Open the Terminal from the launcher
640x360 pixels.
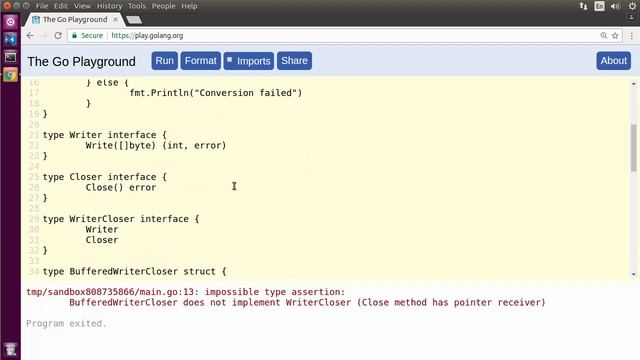click(10, 57)
